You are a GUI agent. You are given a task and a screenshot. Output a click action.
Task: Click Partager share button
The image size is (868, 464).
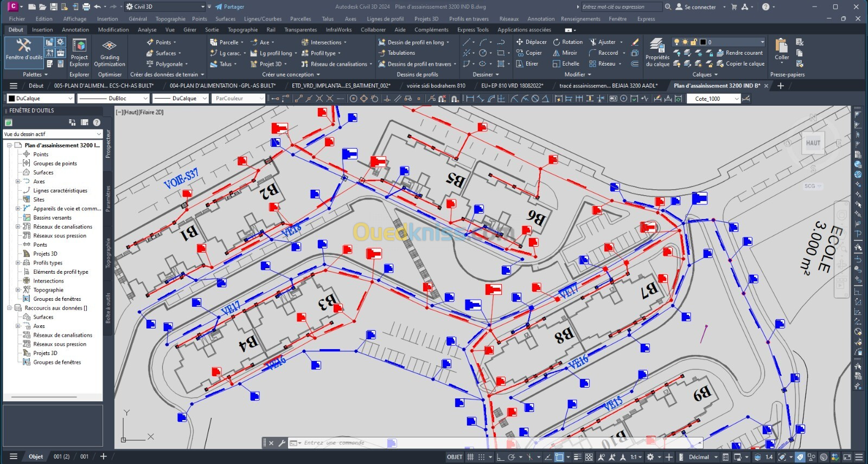pyautogui.click(x=229, y=7)
